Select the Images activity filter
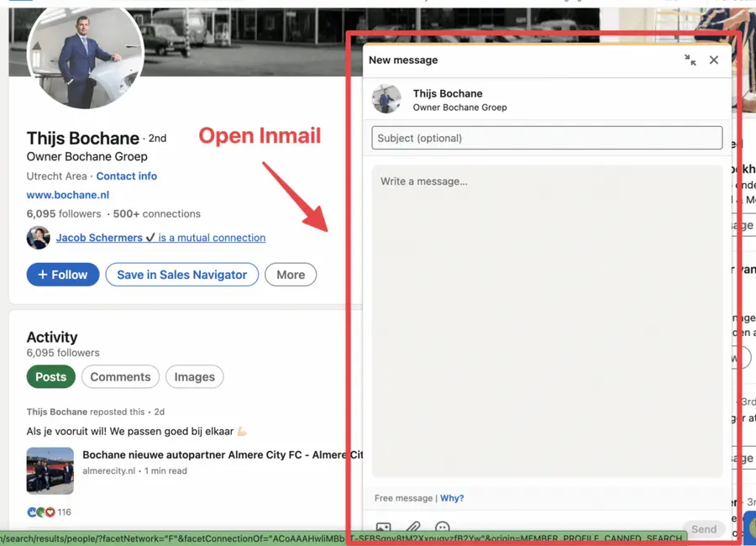The height and width of the screenshot is (546, 756). pos(194,376)
